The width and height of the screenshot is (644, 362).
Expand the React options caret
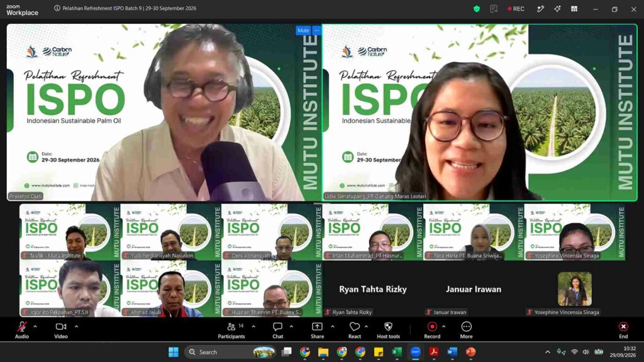(x=366, y=327)
